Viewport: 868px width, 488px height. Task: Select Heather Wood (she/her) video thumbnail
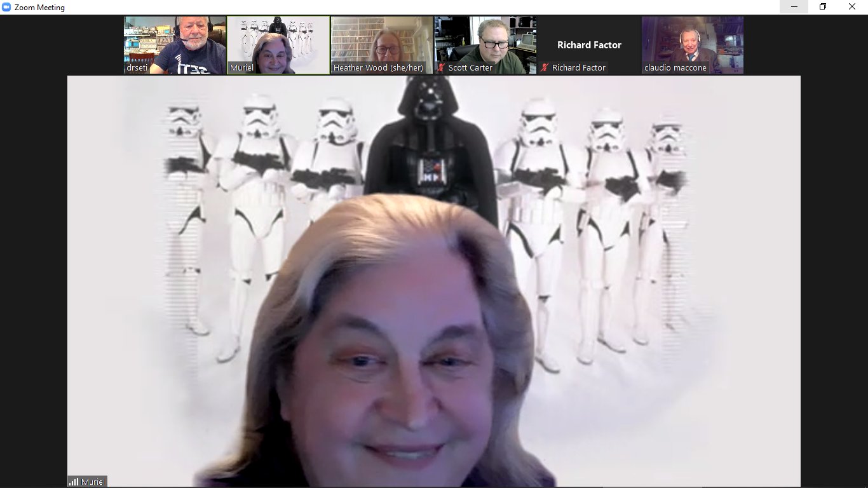point(382,45)
